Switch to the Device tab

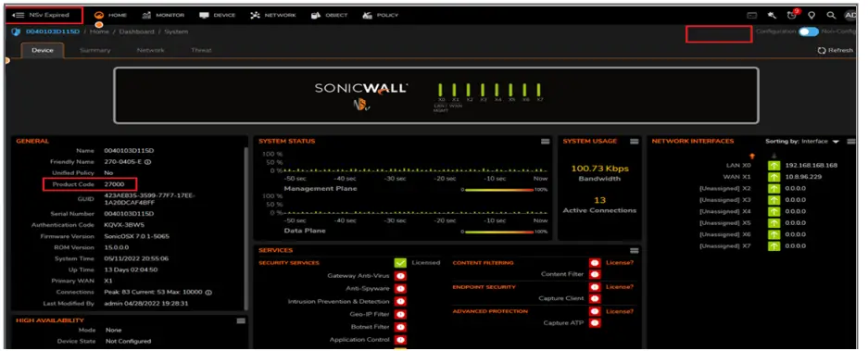pos(43,50)
